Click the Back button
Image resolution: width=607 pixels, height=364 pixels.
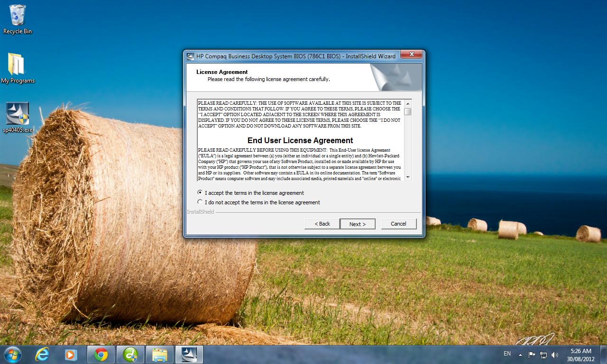click(322, 224)
